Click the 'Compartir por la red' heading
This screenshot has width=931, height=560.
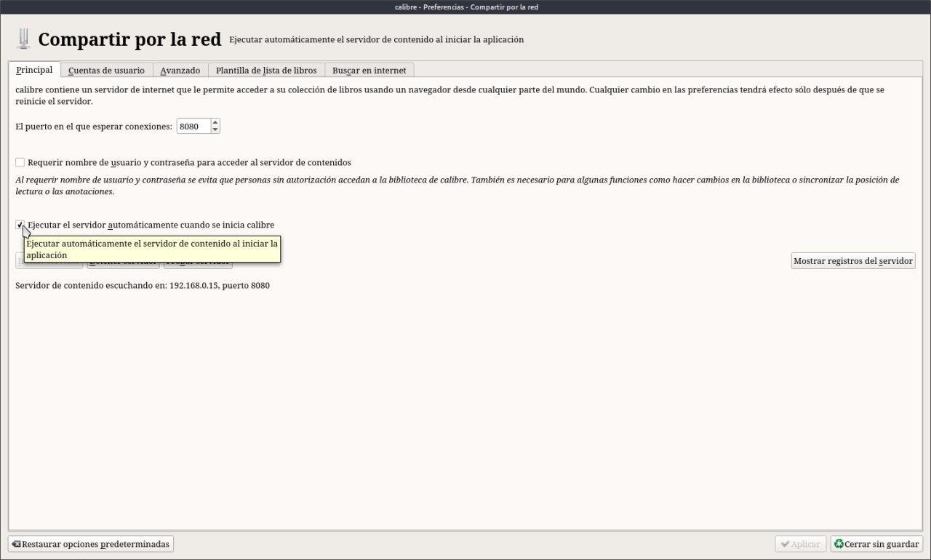(129, 39)
